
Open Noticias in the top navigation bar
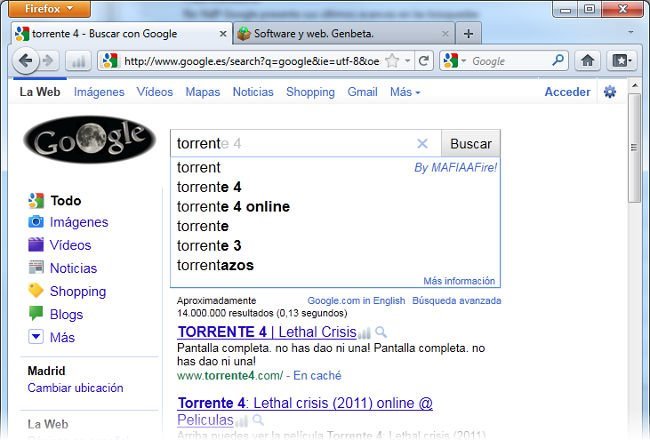(253, 92)
